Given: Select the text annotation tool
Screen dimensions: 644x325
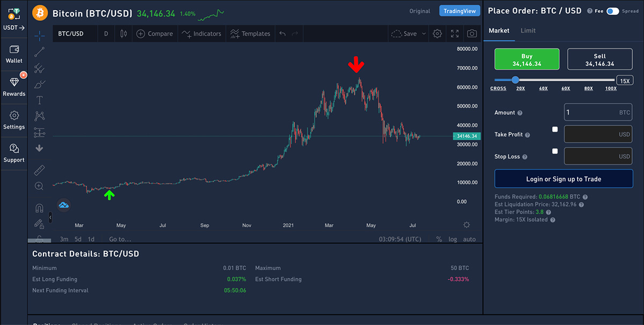Looking at the screenshot, I should tap(39, 100).
